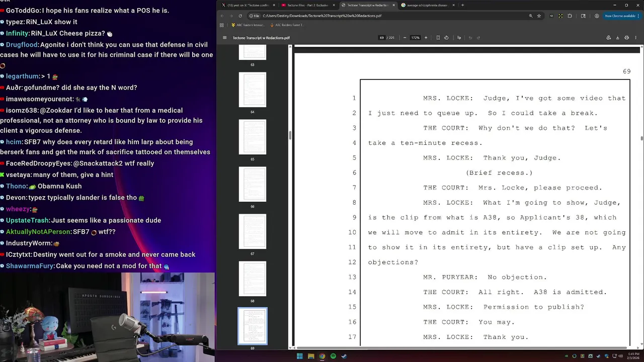Open the Chrome apps grid in bookmarks bar
Viewport: 644px width, 362px height.
222,25
